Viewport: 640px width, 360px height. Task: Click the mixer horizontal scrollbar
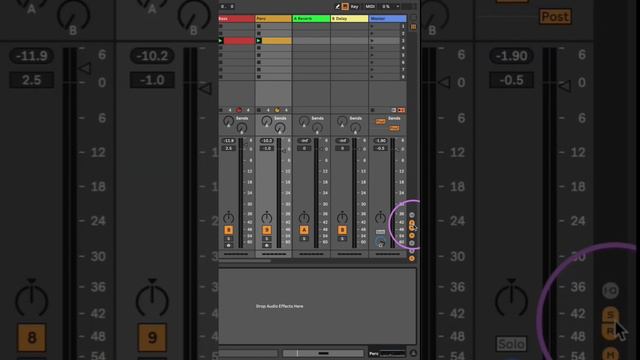245,260
